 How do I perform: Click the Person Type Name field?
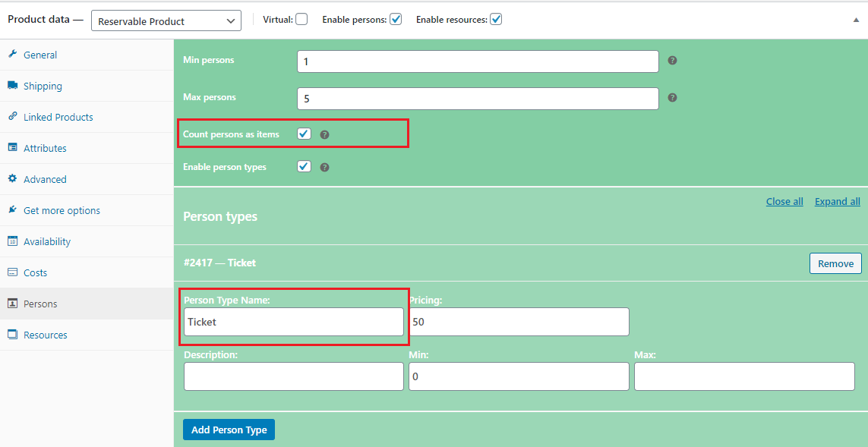tap(293, 322)
